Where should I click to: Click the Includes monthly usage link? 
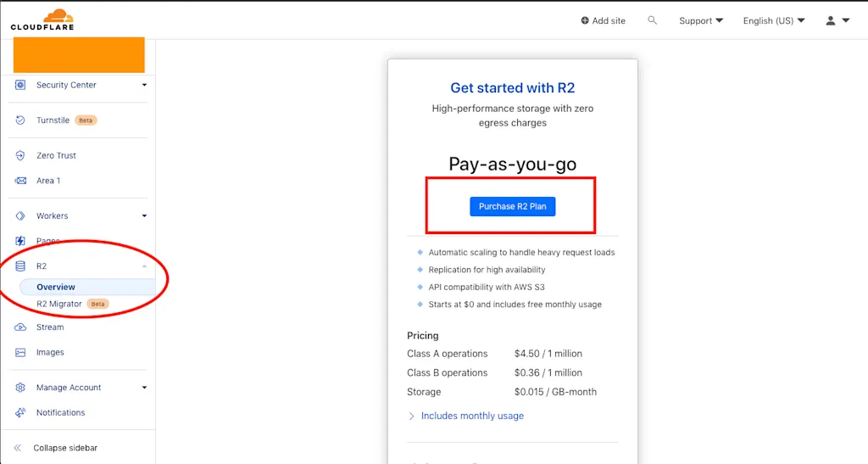coord(472,416)
